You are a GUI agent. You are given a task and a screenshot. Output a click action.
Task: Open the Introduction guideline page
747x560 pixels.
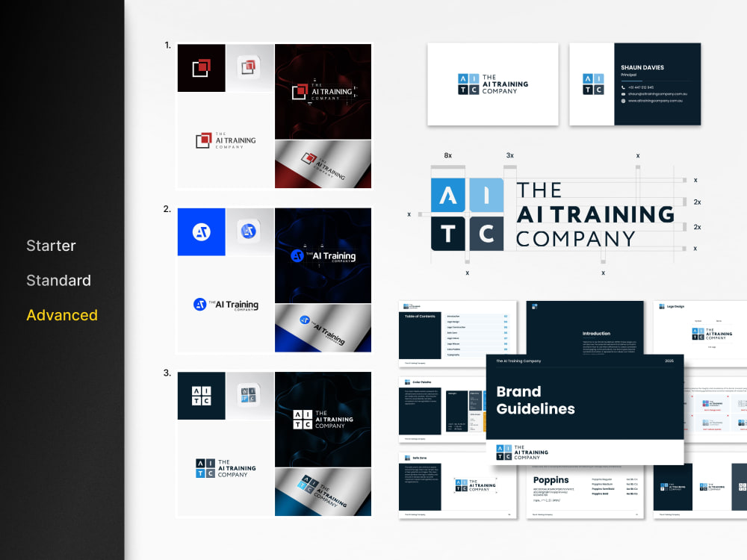(x=585, y=328)
